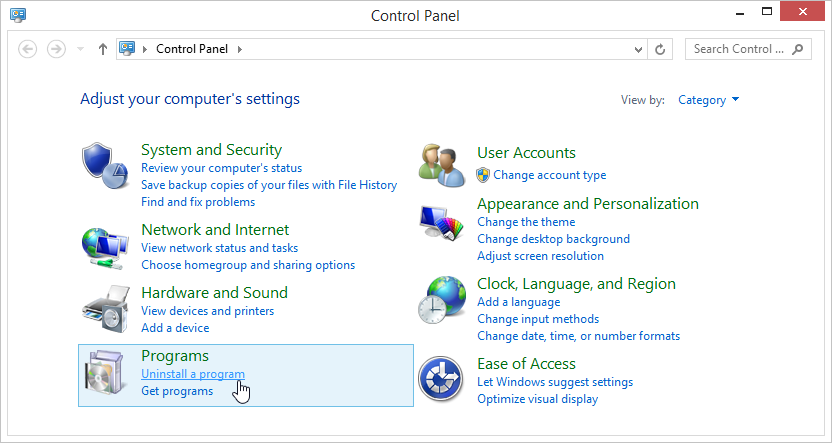Click View devices and printers
This screenshot has width=832, height=443.
tap(207, 311)
